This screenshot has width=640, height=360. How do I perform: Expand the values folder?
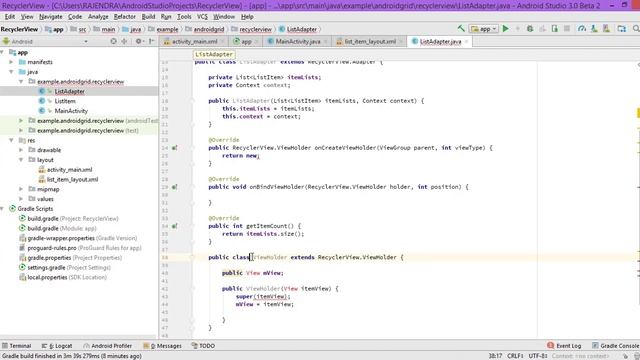coord(21,199)
